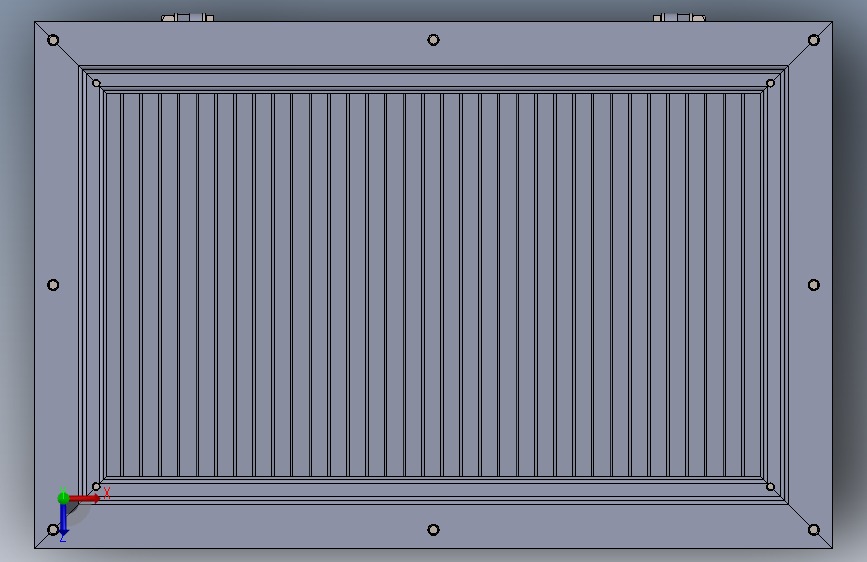Pick the small inner-frame hole at bottom-left corner
This screenshot has width=867, height=562.
[x=96, y=487]
